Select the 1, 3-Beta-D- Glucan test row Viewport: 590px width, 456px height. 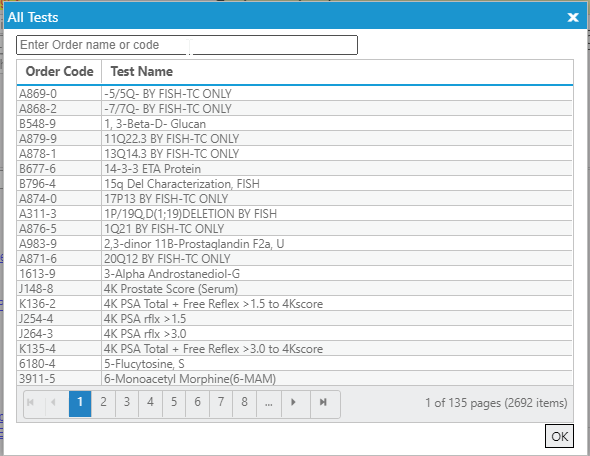(x=295, y=124)
